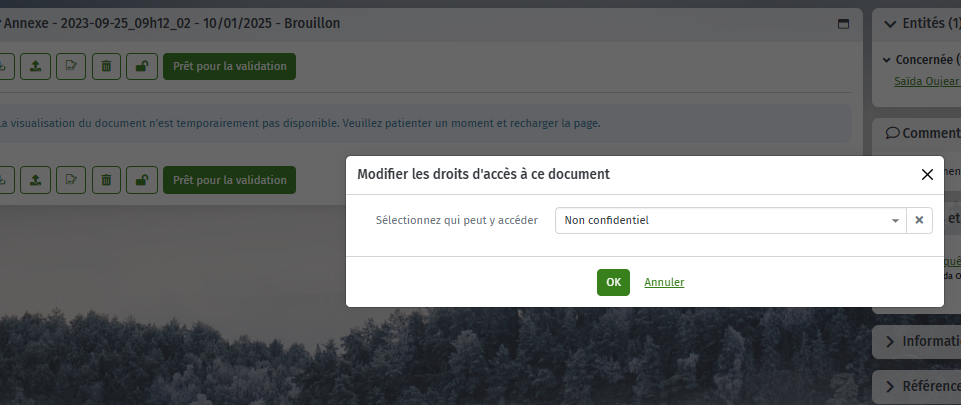Expand the Informations panel

pyautogui.click(x=916, y=341)
